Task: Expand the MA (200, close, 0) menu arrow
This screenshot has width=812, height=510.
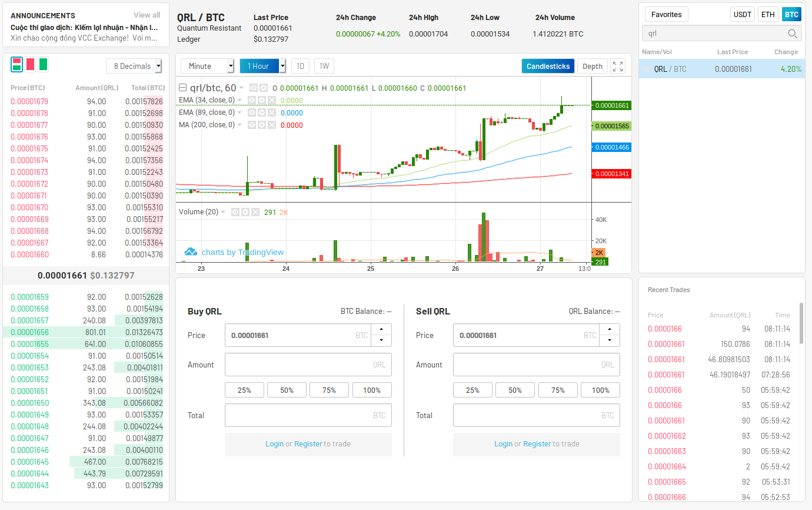Action: pyautogui.click(x=240, y=125)
